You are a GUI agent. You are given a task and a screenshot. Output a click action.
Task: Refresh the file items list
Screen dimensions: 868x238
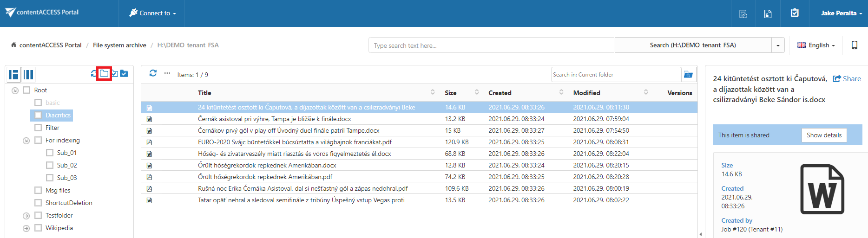pyautogui.click(x=153, y=73)
